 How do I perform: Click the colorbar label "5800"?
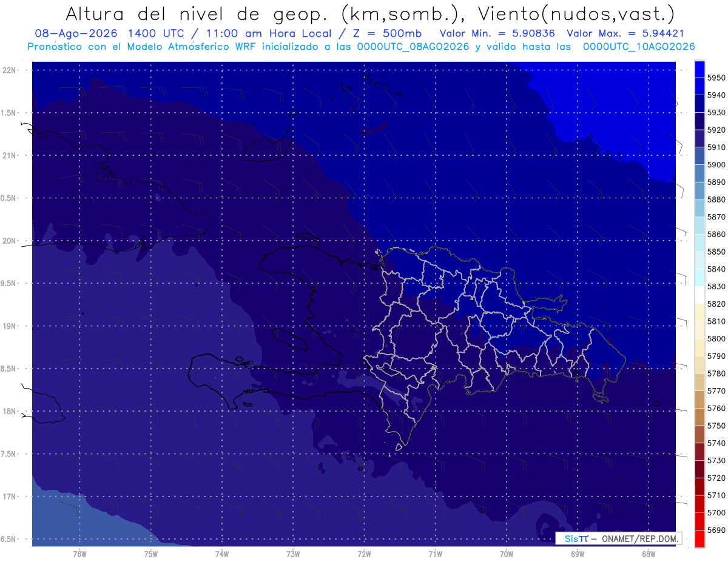click(x=718, y=339)
